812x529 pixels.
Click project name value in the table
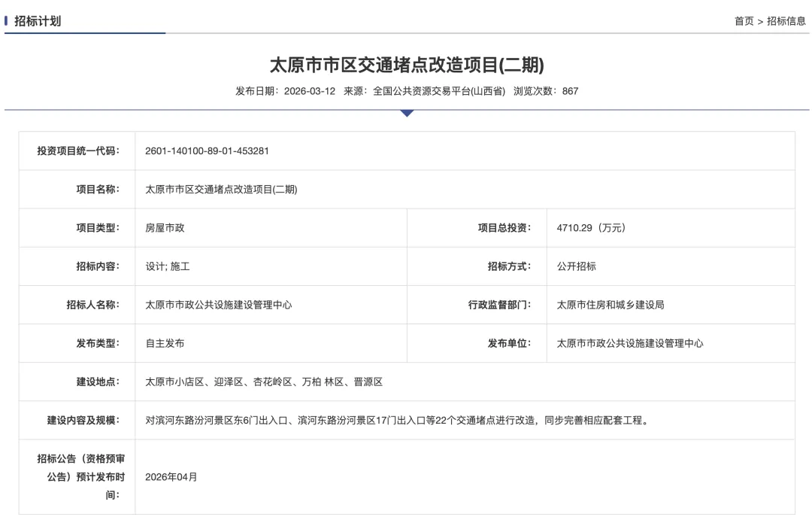(221, 189)
